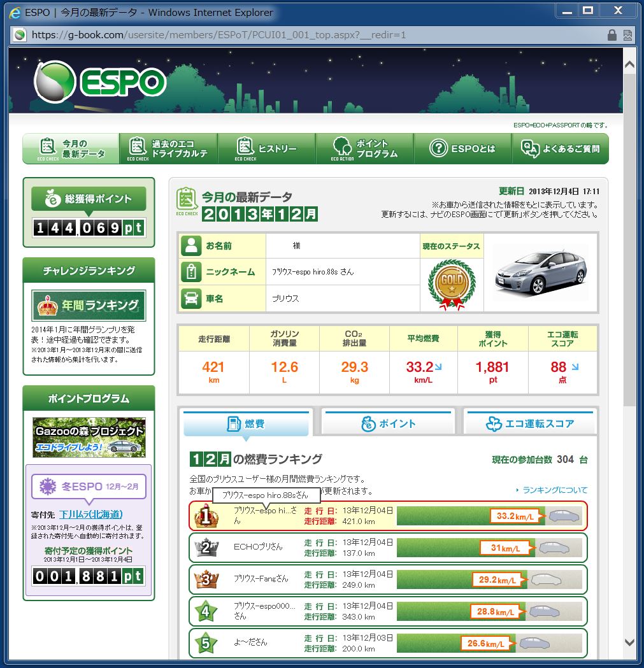644x668 pixels.
Task: Click the 144,069pt total points counter
Action: (x=89, y=228)
